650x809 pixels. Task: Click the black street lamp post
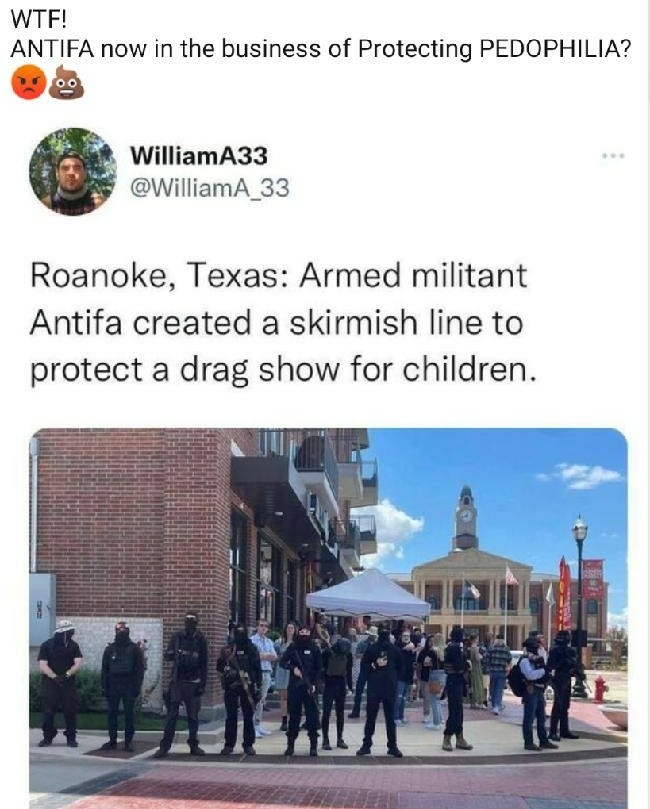tap(580, 606)
